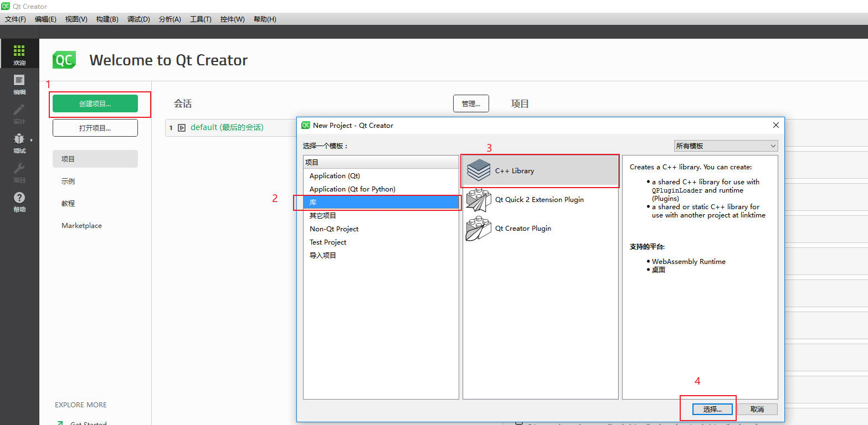Image resolution: width=868 pixels, height=425 pixels.
Task: Open the default (最后的会话) session
Action: click(x=227, y=127)
